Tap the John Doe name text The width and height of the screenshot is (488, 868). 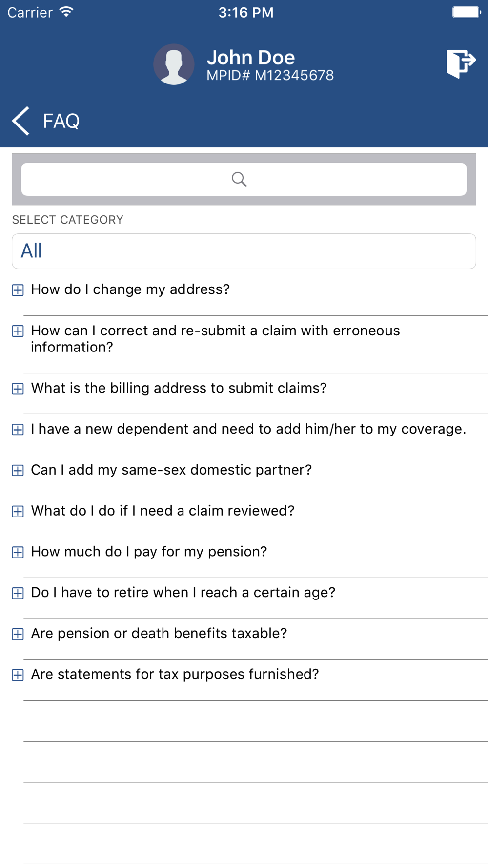click(251, 58)
